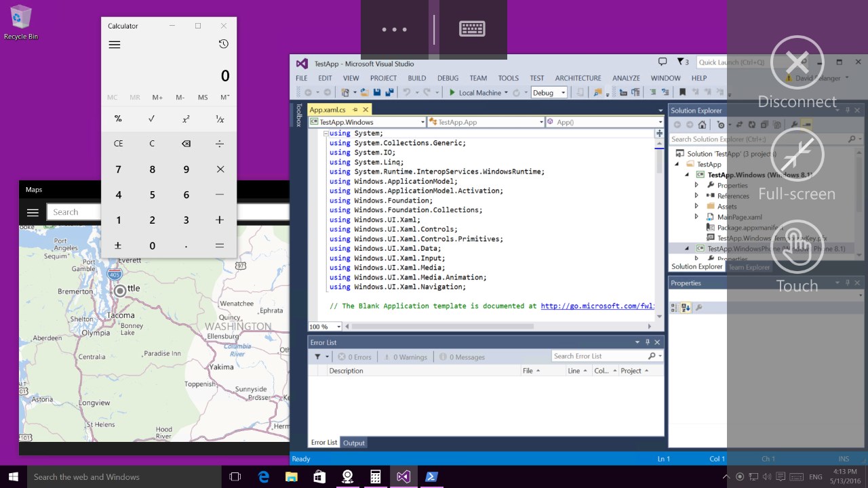Click the Open File icon in Visual Studio toolbar
The image size is (868, 488).
point(364,93)
